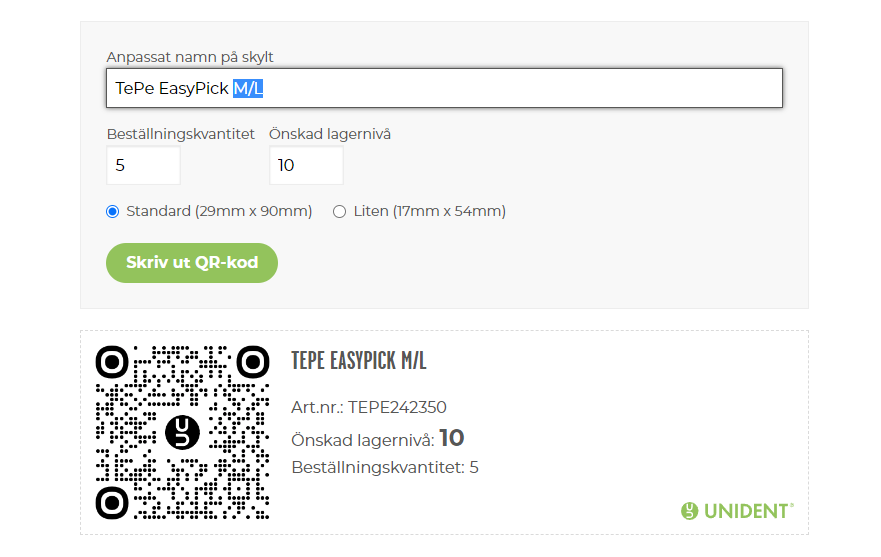Viewport: 881px width, 557px height.
Task: Click the top-left QR finder square
Action: [x=112, y=362]
